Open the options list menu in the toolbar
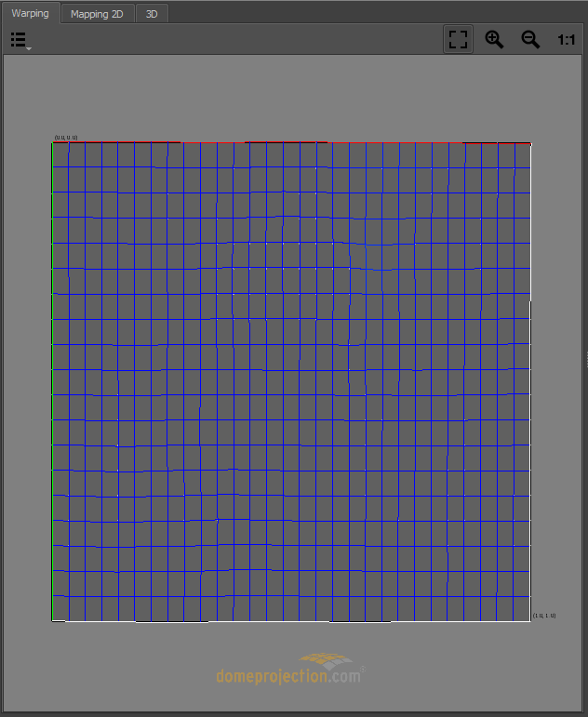This screenshot has width=588, height=717. point(20,40)
